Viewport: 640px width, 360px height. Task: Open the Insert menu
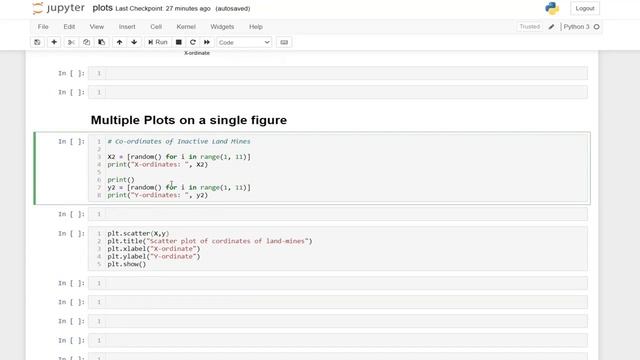pos(127,27)
